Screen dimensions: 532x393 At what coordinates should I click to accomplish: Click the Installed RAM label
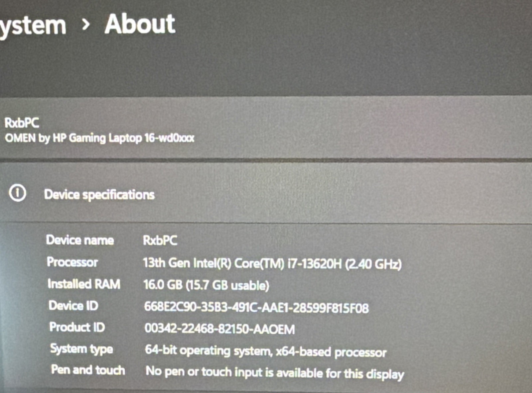84,284
